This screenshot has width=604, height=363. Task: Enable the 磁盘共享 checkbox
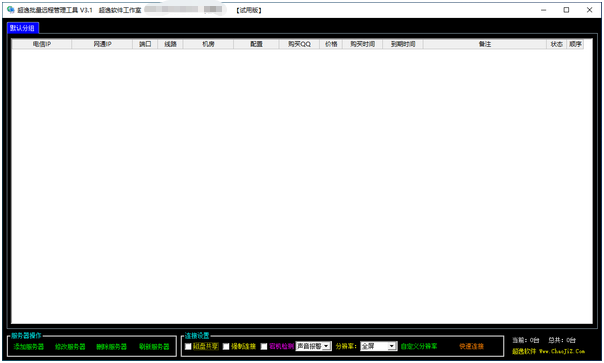point(188,346)
